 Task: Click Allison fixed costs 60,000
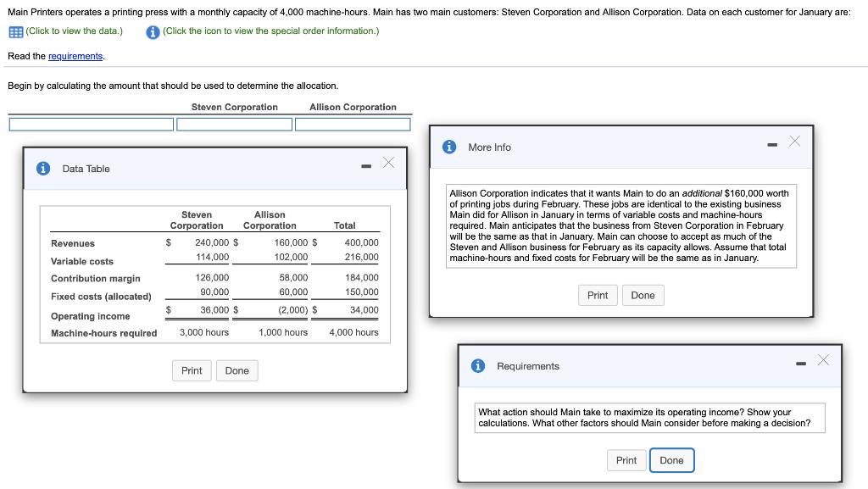293,292
